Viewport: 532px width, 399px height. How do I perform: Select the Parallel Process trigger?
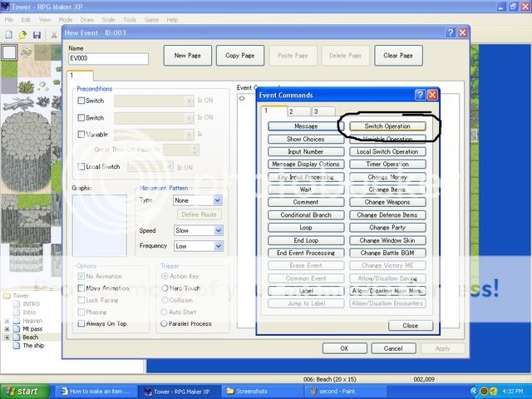(164, 323)
